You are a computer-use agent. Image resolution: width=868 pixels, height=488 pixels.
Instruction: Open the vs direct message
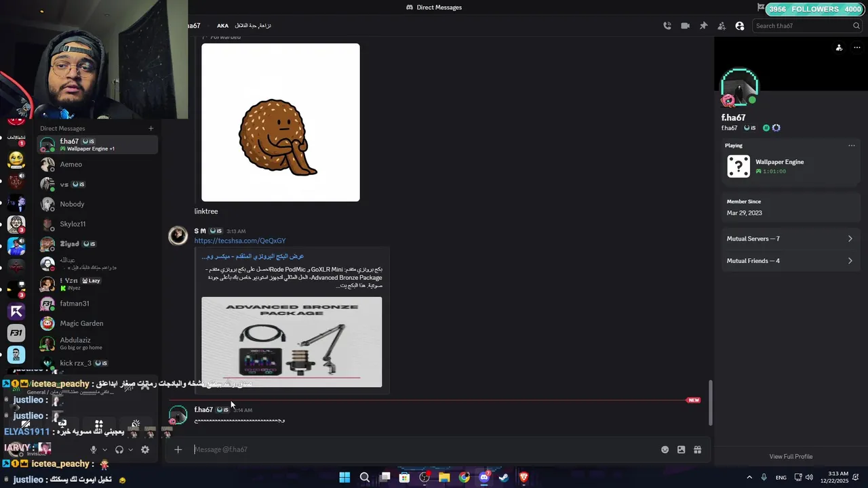click(x=96, y=184)
